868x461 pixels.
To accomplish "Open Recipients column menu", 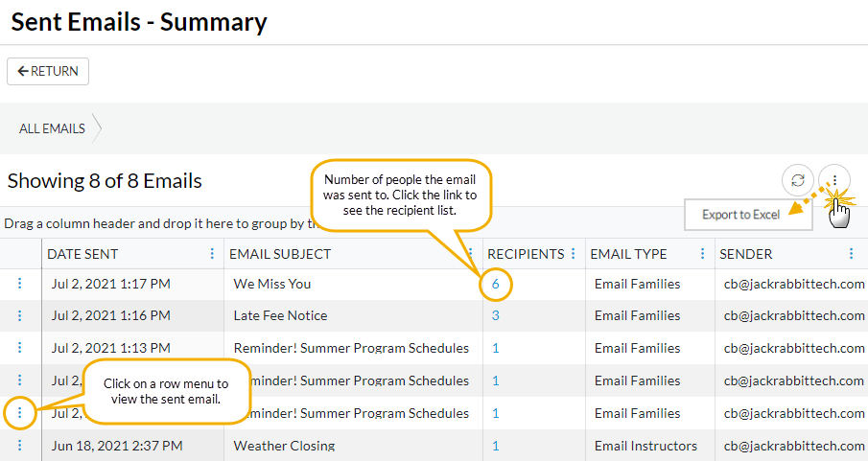I will tap(574, 254).
